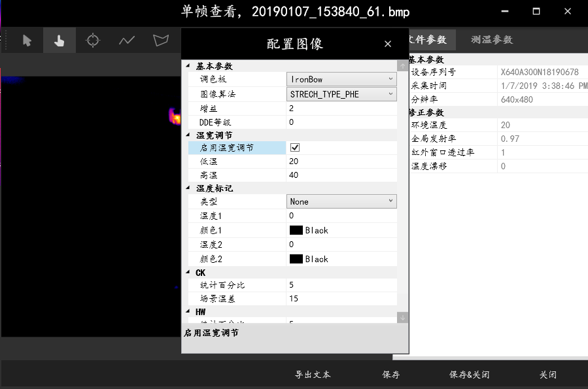Viewport: 588px width, 389px height.
Task: Click the 保存&关闭 button
Action: coord(469,375)
